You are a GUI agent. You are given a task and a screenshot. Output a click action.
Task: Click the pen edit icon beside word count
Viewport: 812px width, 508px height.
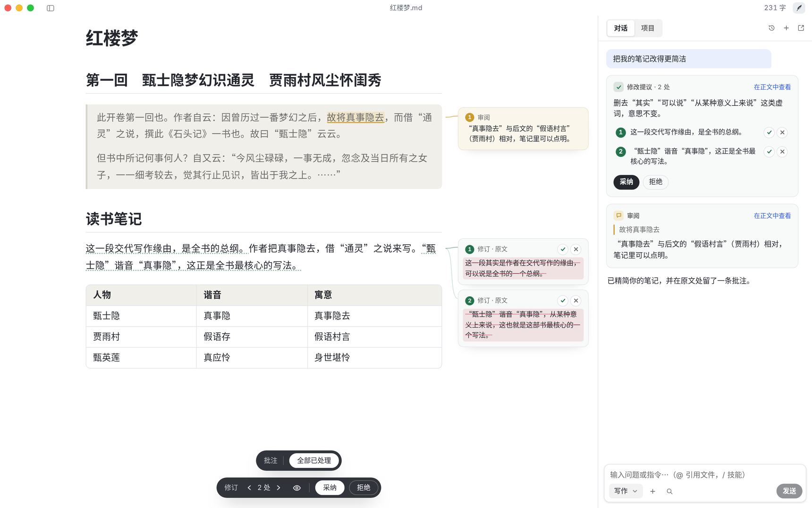pyautogui.click(x=799, y=8)
